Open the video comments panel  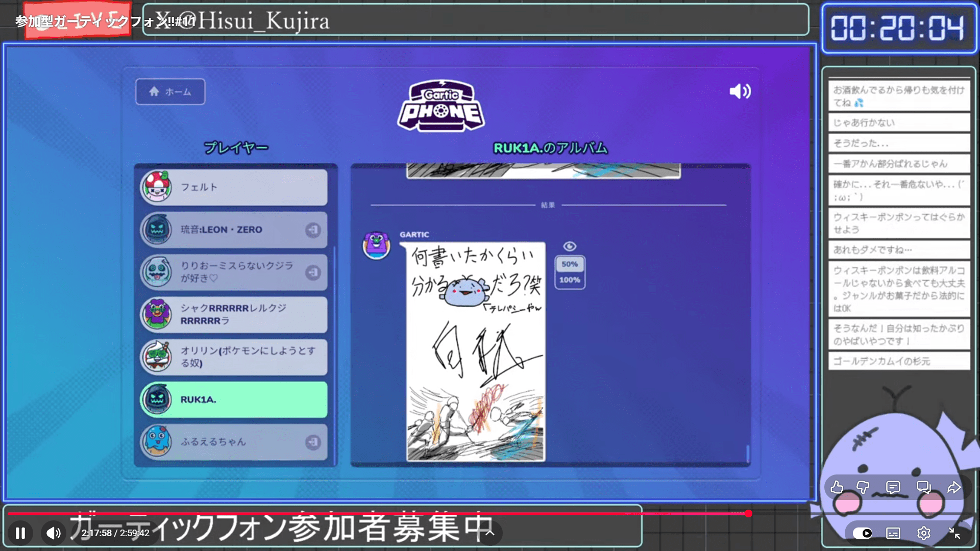tap(893, 488)
